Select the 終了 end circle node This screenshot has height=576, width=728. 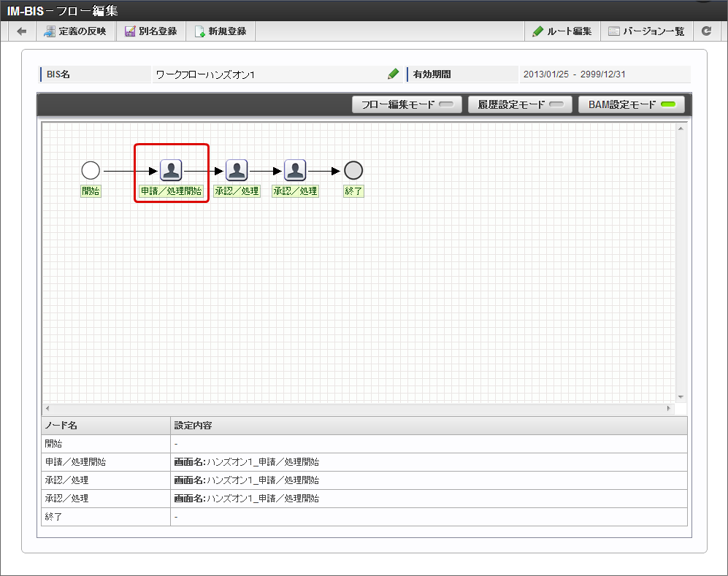tap(353, 170)
